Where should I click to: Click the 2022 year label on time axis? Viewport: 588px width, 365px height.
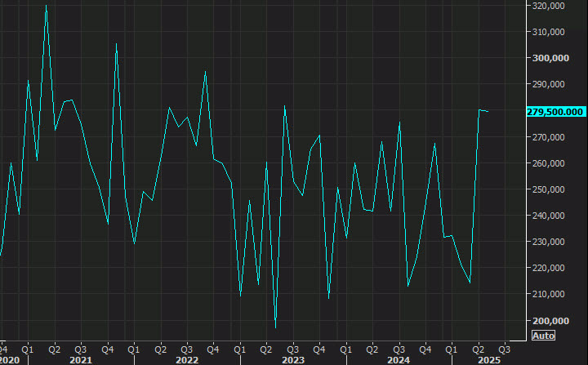tap(187, 360)
